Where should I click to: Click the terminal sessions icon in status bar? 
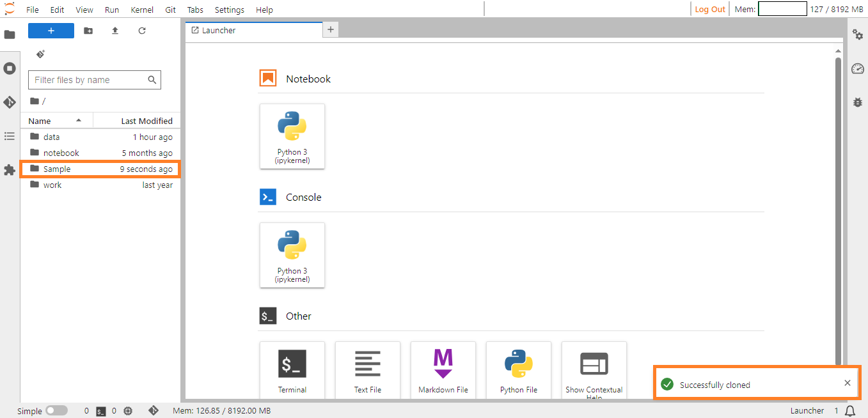point(101,411)
